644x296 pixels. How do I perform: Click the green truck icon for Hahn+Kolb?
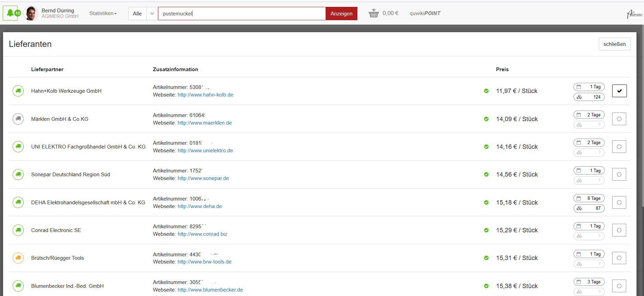(18, 91)
